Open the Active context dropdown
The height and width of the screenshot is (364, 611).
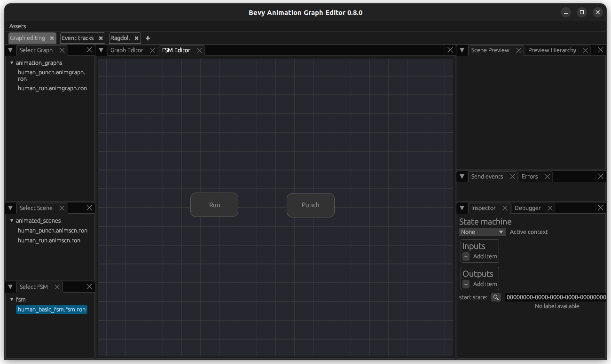(x=482, y=232)
